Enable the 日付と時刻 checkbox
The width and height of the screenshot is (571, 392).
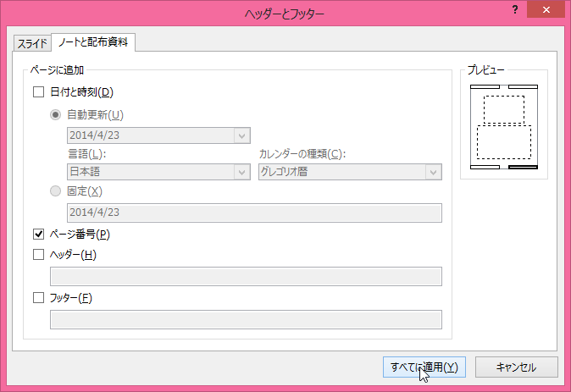tap(37, 92)
